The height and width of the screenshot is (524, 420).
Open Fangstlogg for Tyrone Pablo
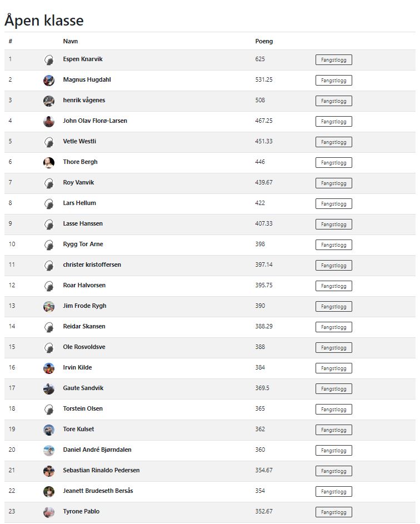click(333, 512)
